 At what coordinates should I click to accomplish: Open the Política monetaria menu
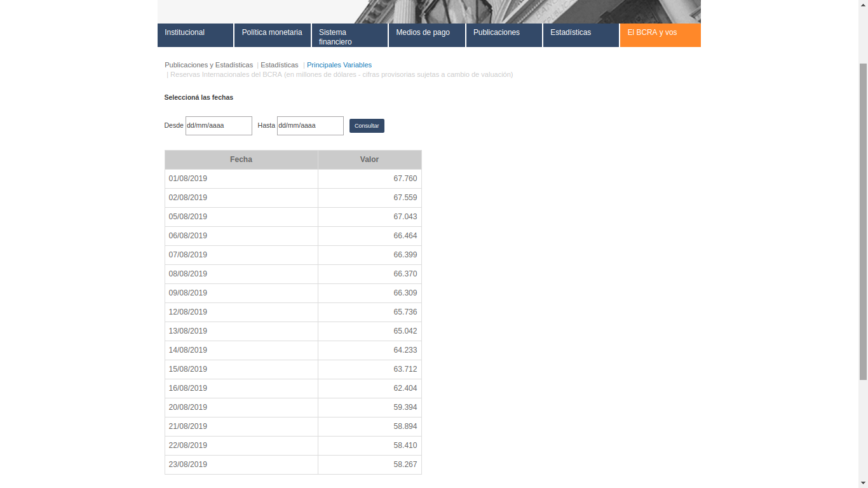click(x=272, y=35)
